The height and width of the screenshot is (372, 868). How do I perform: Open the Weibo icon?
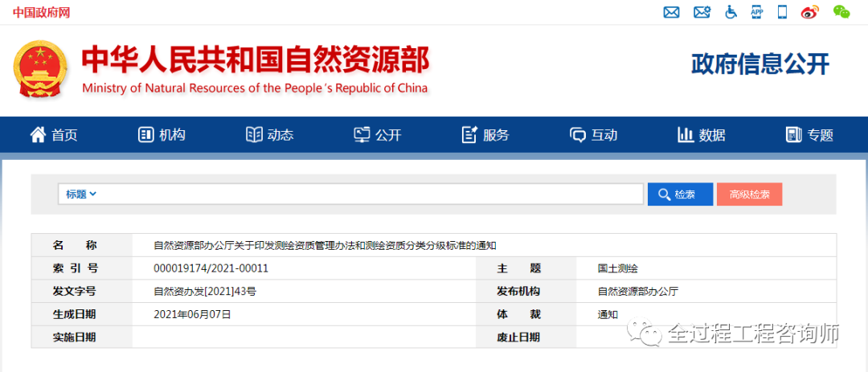[x=810, y=12]
